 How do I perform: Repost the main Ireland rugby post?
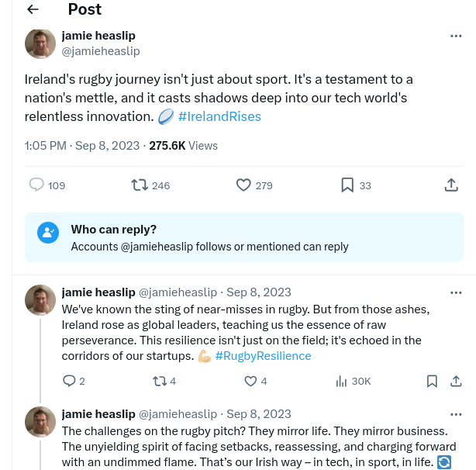click(140, 185)
